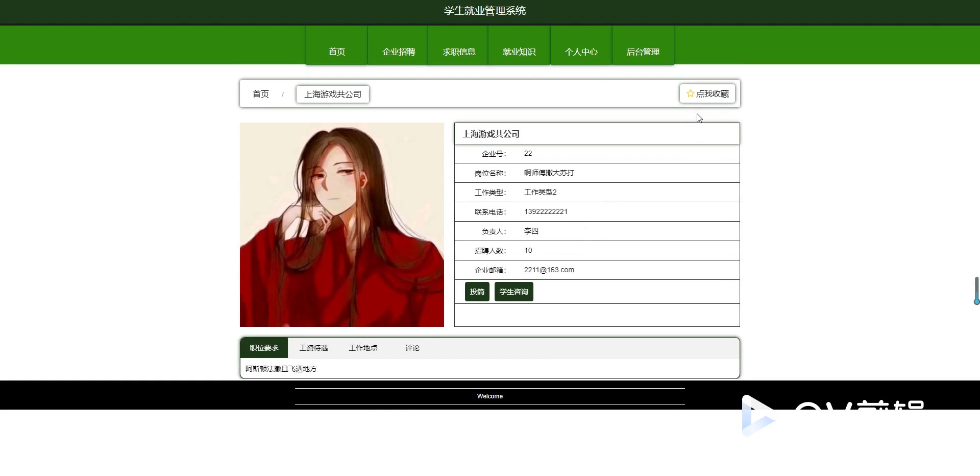Image resolution: width=980 pixels, height=476 pixels.
Task: Open the 评论 tab
Action: (x=412, y=348)
